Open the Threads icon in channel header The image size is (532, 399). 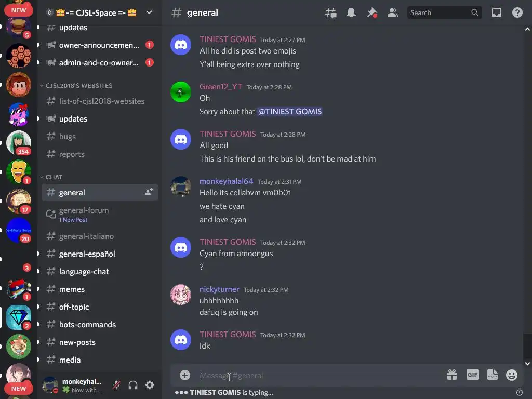331,13
